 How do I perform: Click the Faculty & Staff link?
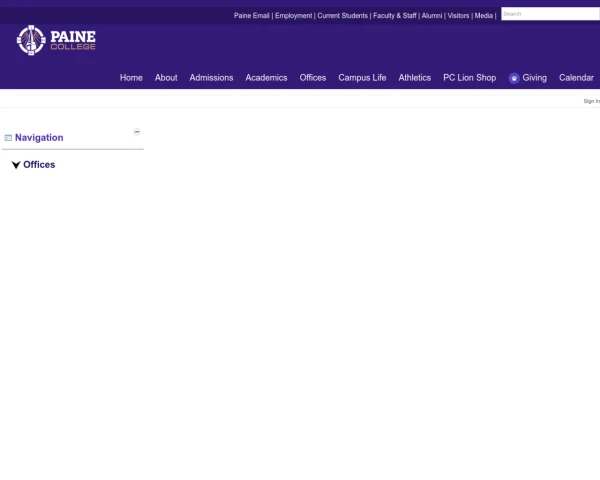395,16
